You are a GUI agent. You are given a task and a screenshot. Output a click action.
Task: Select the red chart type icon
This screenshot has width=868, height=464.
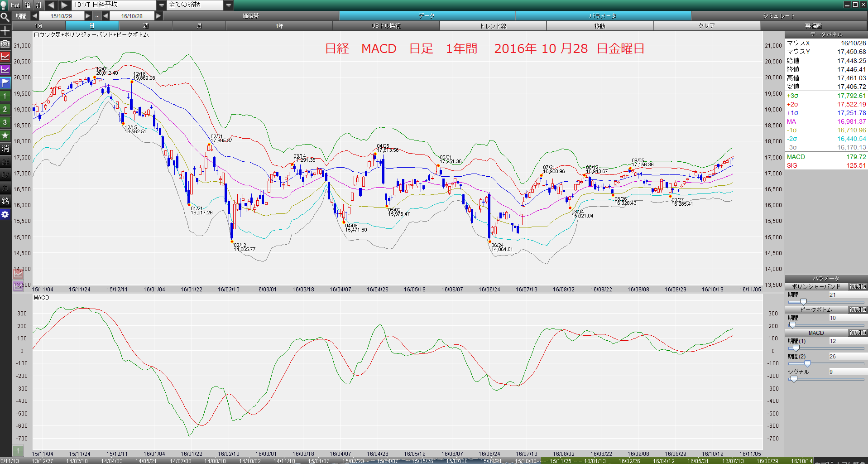[5, 57]
